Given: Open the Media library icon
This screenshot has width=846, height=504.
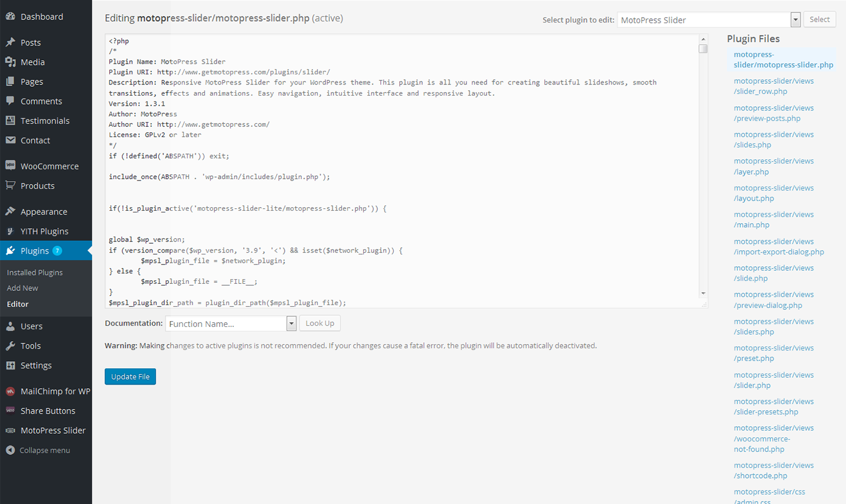Looking at the screenshot, I should pos(10,62).
